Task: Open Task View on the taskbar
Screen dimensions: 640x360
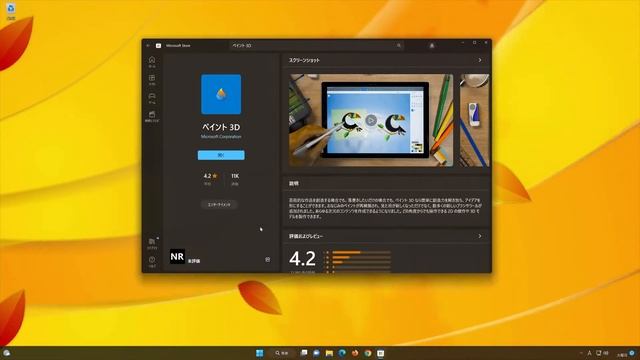Action: [304, 353]
